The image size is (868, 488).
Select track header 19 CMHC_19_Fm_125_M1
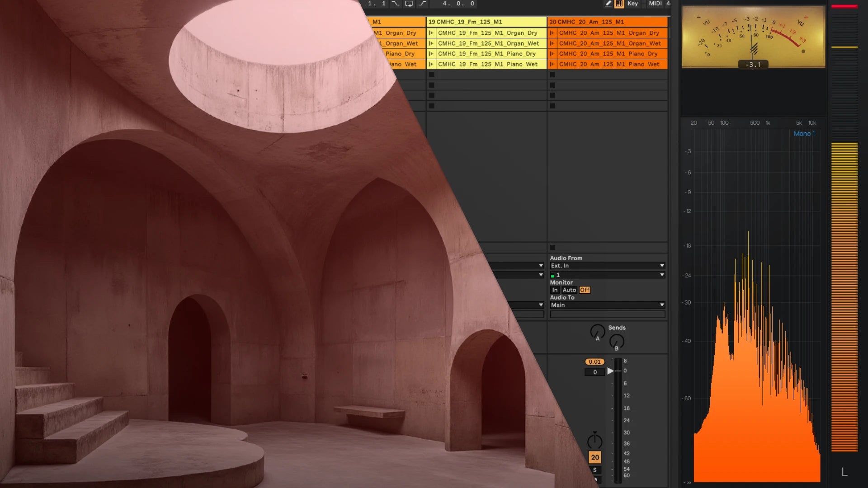486,22
